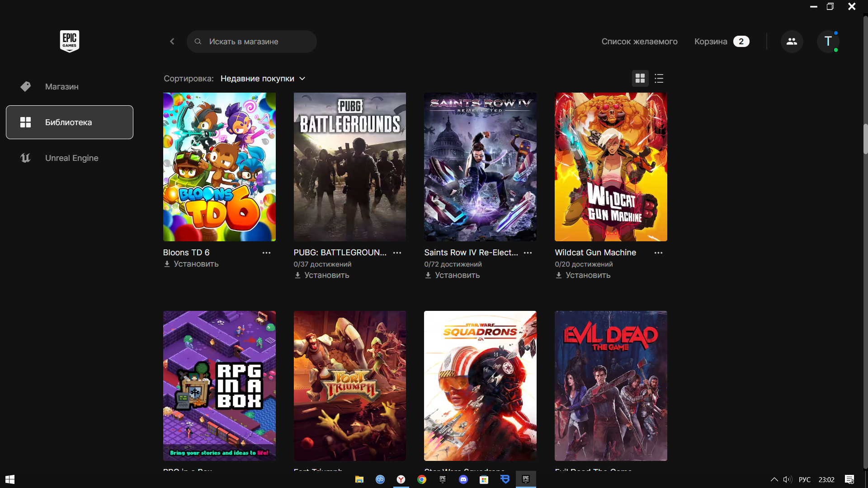868x488 pixels.
Task: Open the Star Wars Squadrons cover
Action: coord(480,386)
